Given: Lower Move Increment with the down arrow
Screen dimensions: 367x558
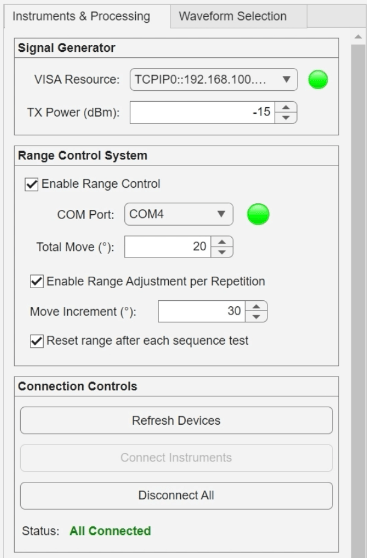Looking at the screenshot, I should tap(256, 317).
